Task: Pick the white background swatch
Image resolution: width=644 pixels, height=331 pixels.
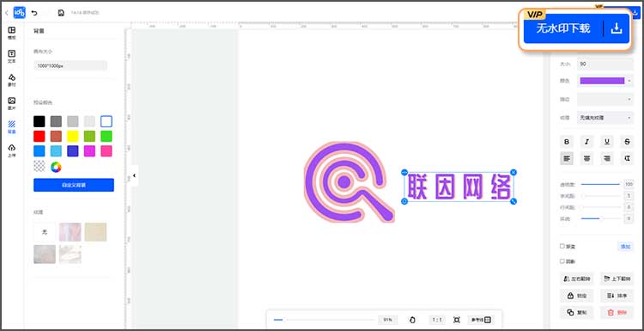Action: click(106, 121)
